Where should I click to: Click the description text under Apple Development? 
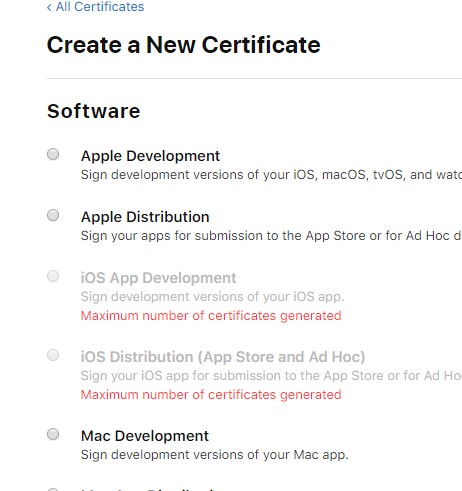tap(271, 175)
